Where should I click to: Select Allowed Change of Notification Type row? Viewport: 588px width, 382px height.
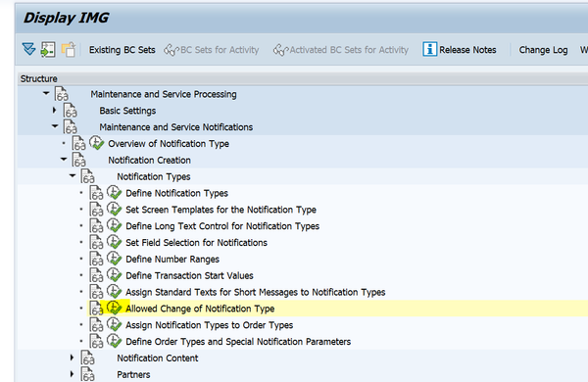pyautogui.click(x=200, y=309)
